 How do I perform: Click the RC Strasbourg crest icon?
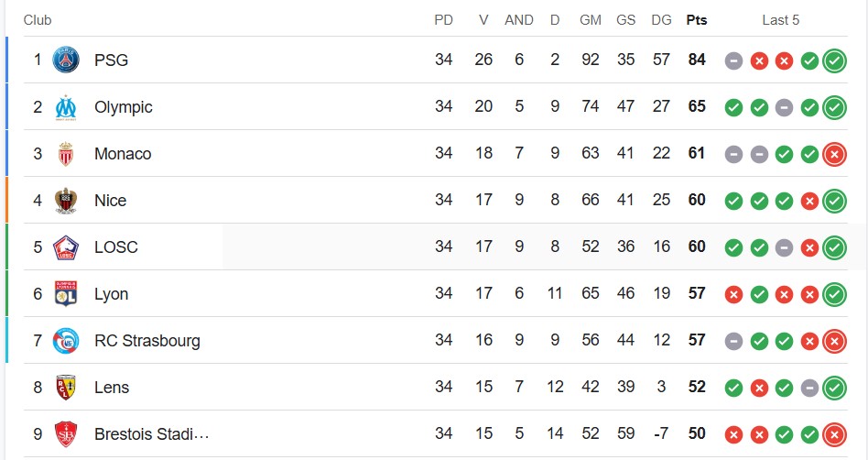66,341
